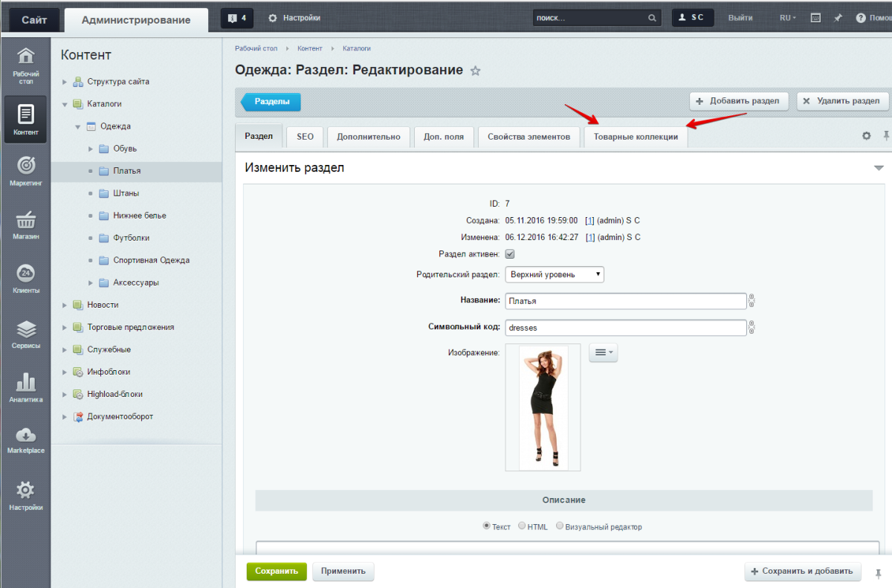Open the Товарные коллекции tab
The height and width of the screenshot is (588, 892).
click(x=636, y=137)
